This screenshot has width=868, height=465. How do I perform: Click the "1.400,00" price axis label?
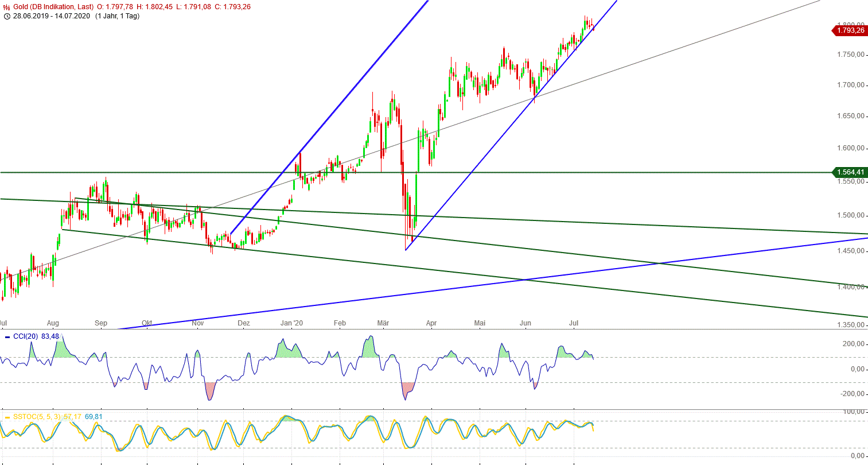click(x=851, y=287)
